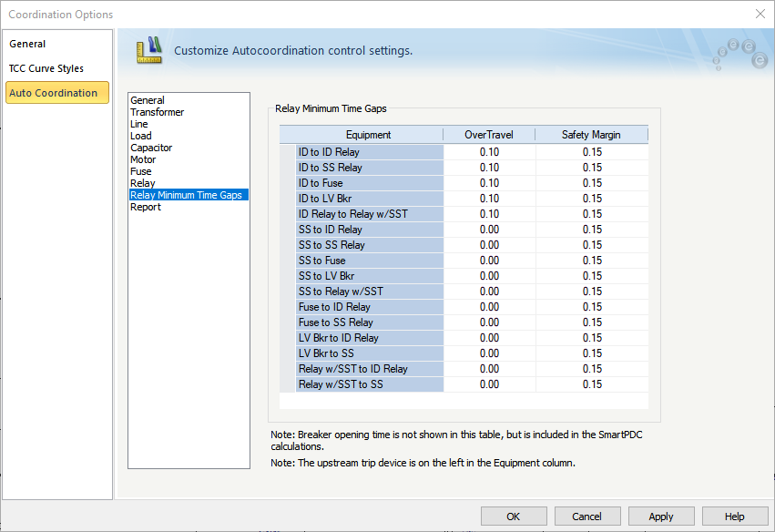
Task: Click the Safety Margin column header
Action: [591, 135]
